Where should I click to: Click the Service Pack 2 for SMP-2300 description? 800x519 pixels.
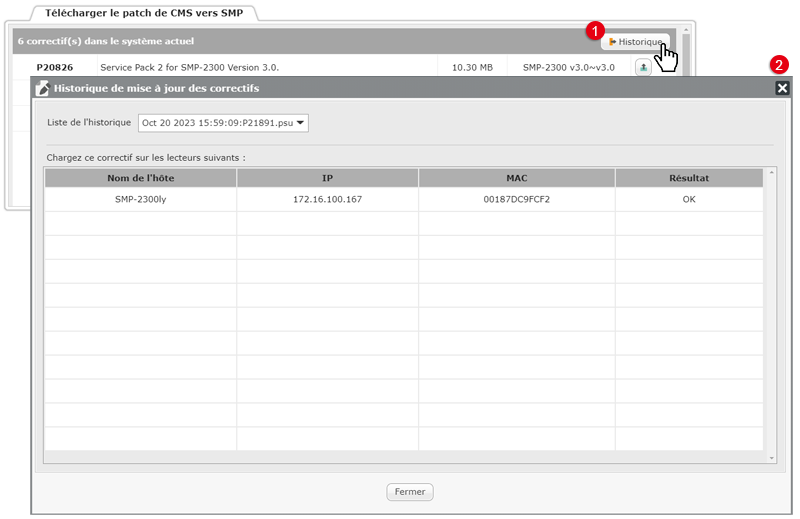(189, 68)
